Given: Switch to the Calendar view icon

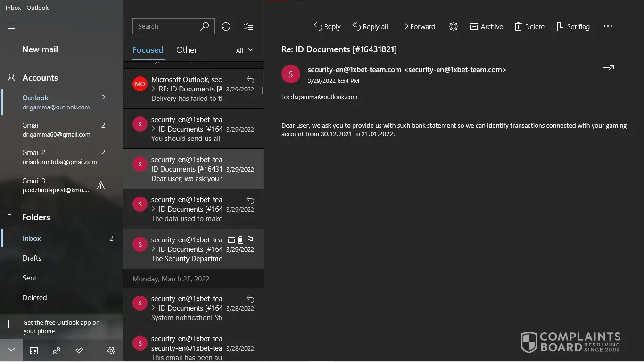Looking at the screenshot, I should (x=34, y=351).
